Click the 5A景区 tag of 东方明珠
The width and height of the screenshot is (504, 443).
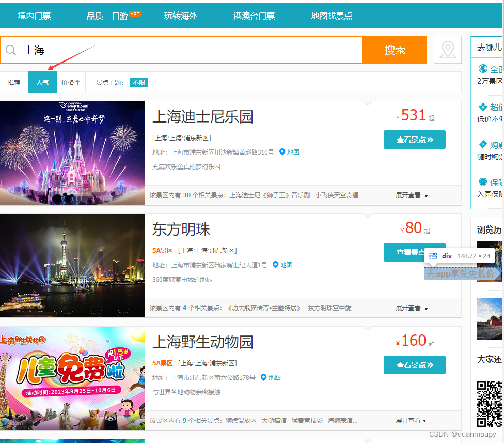162,250
